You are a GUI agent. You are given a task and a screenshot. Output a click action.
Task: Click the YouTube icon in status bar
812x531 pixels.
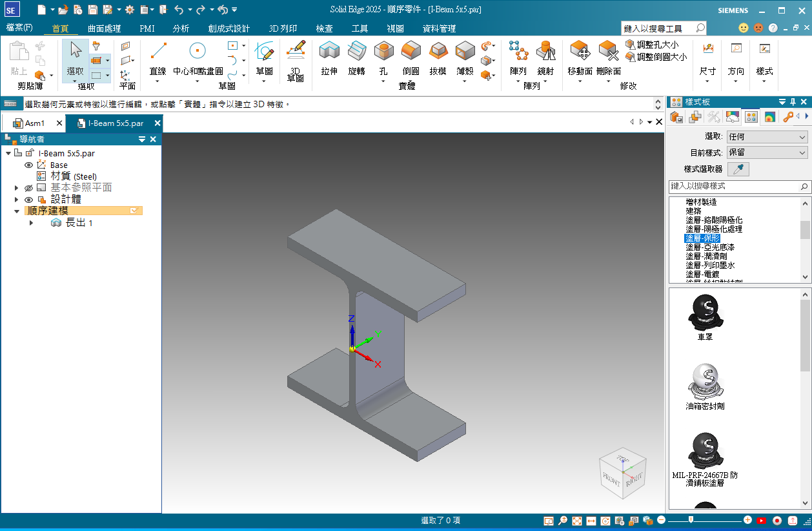point(762,521)
